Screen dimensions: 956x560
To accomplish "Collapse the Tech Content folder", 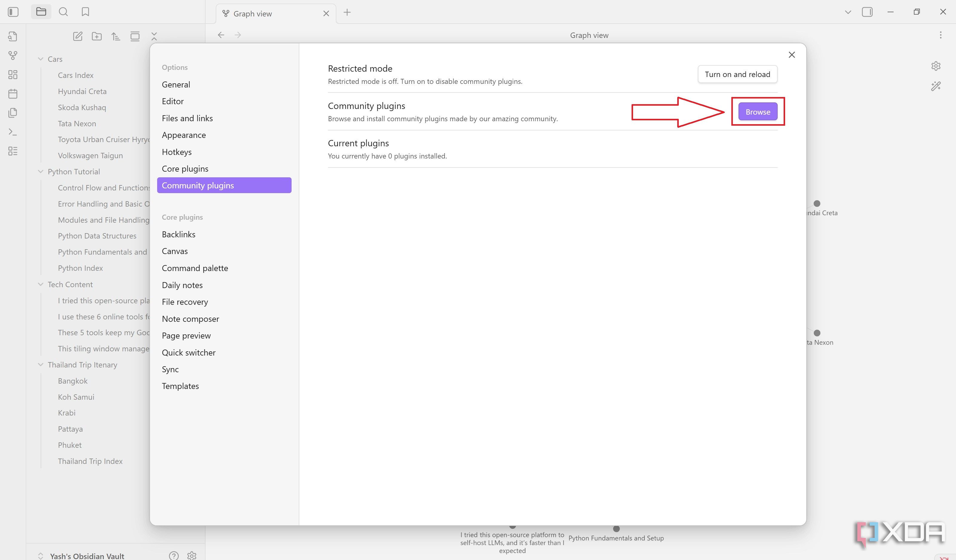I will point(41,284).
